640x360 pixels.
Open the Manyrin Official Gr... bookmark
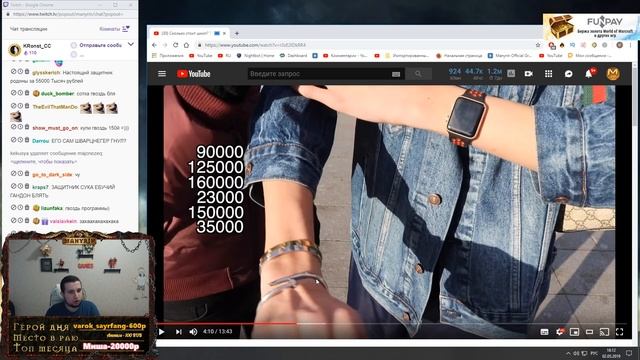click(x=510, y=56)
